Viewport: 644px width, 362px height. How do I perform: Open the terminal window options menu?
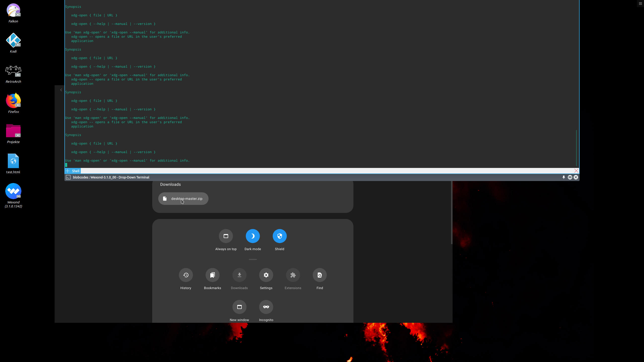pyautogui.click(x=570, y=177)
